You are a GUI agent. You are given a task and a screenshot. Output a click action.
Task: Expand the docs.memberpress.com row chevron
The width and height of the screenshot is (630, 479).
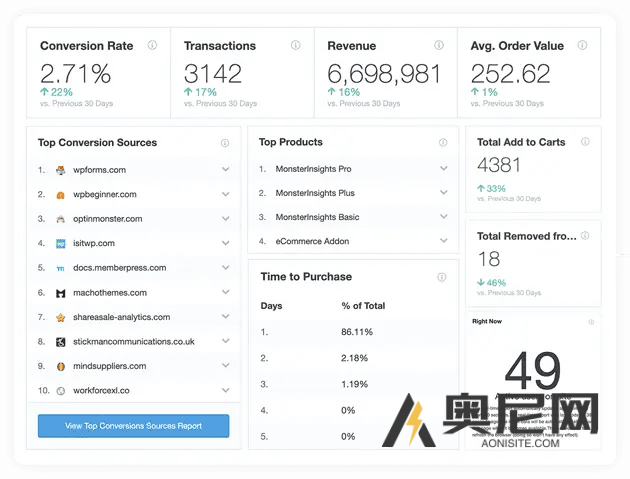click(x=226, y=267)
